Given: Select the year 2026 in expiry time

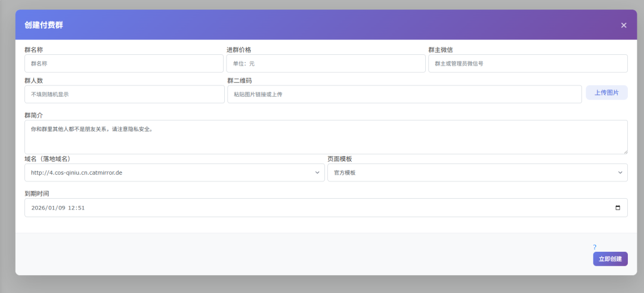Looking at the screenshot, I should point(39,208).
